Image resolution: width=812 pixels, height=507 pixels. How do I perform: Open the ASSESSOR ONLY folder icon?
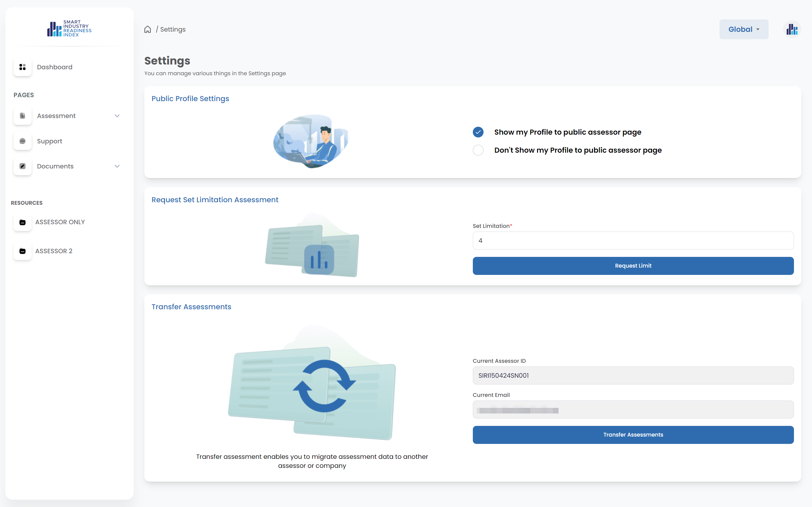click(x=23, y=222)
